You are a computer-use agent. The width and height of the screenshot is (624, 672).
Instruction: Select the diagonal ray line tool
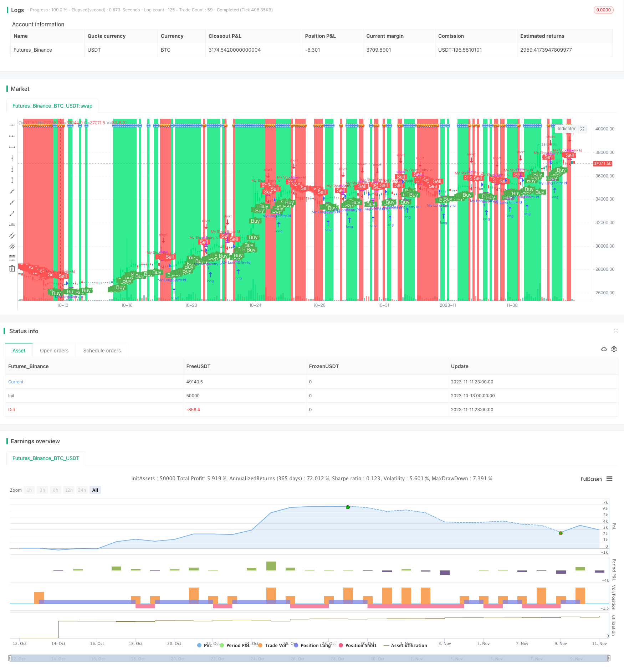12,202
